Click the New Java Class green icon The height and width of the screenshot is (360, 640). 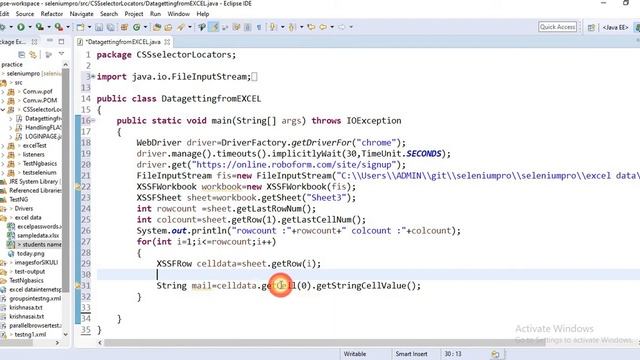[x=137, y=27]
